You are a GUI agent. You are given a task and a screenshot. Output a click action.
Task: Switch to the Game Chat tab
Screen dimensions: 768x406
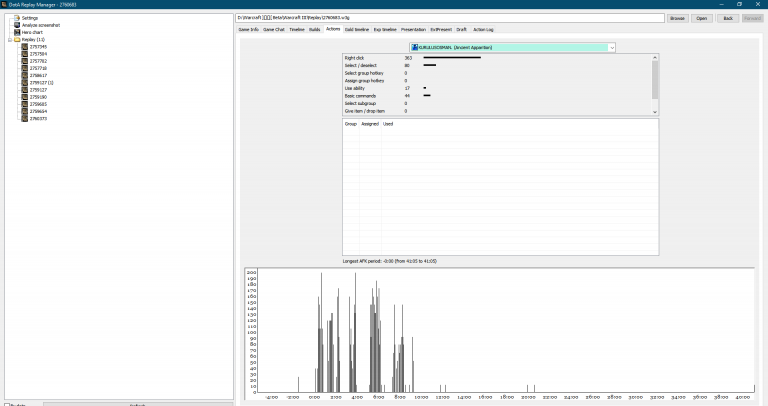pos(274,30)
